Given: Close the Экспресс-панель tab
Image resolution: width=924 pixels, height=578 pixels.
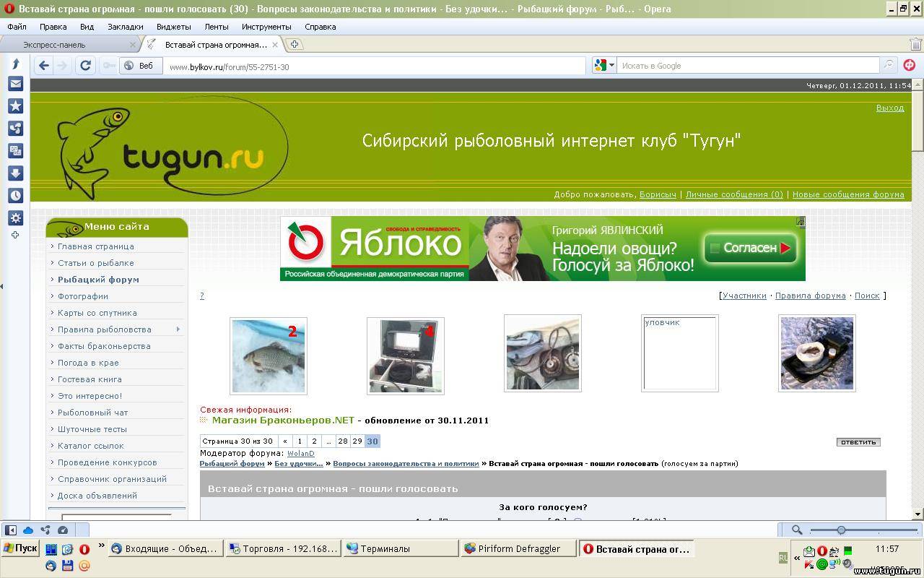Looking at the screenshot, I should coord(133,45).
